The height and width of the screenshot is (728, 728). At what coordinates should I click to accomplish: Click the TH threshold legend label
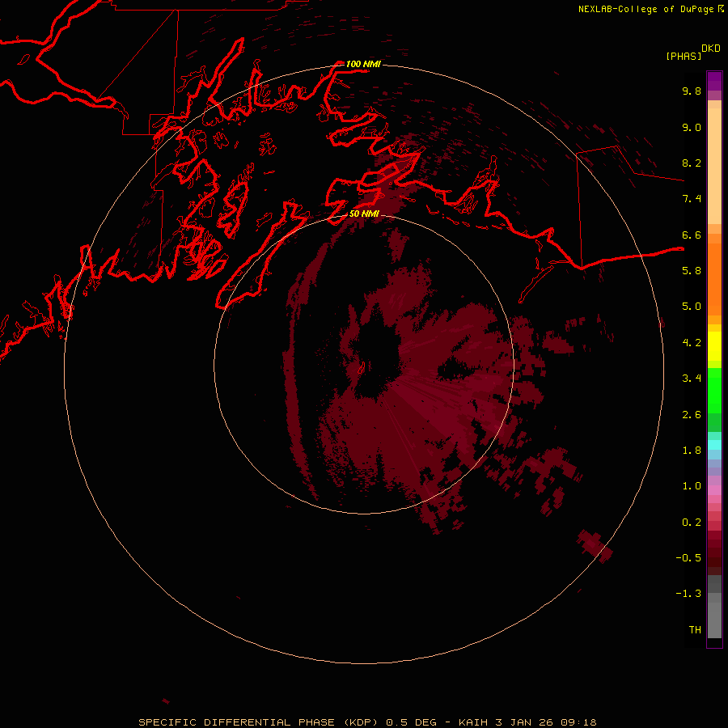[x=695, y=630]
